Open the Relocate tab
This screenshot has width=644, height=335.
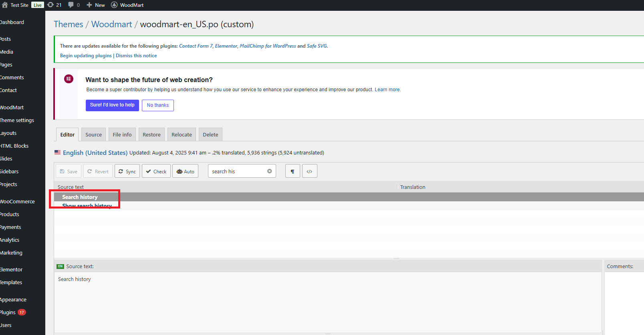click(182, 134)
